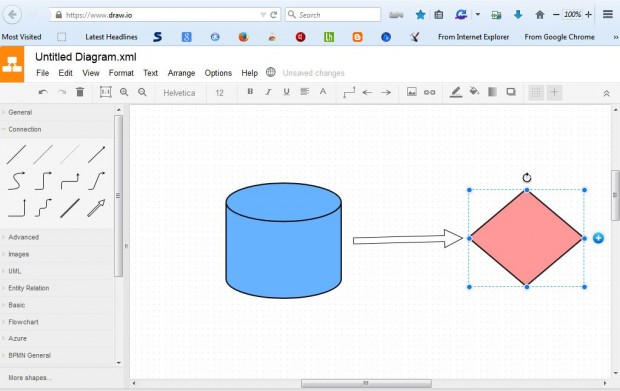Click the gradient color toolbar button
This screenshot has width=620, height=391.
tap(492, 92)
